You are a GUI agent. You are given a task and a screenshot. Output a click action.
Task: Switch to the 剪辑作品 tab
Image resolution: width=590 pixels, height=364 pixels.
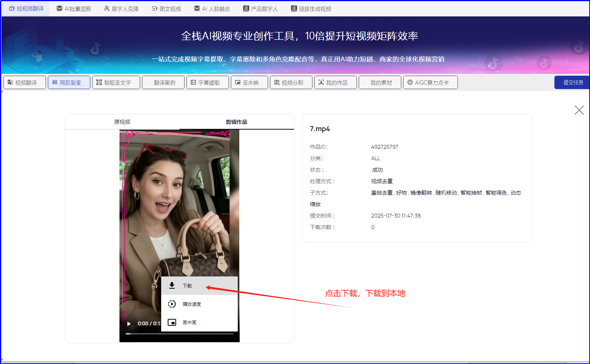pos(236,122)
